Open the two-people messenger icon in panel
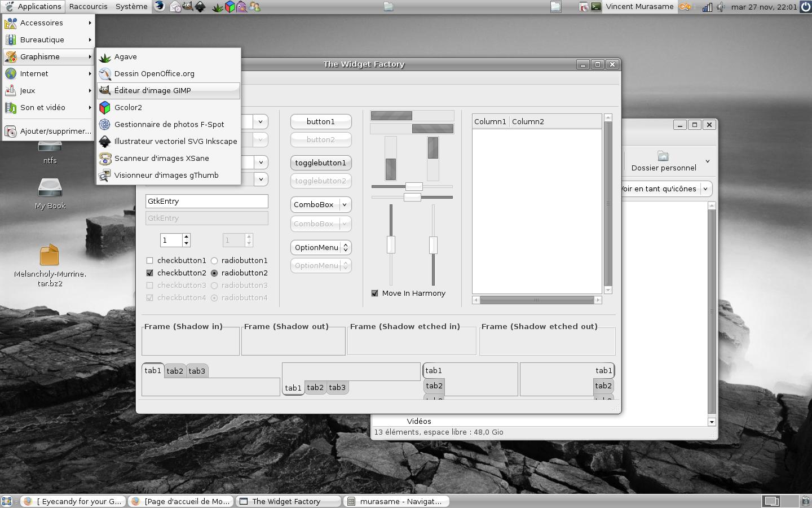 (x=254, y=7)
